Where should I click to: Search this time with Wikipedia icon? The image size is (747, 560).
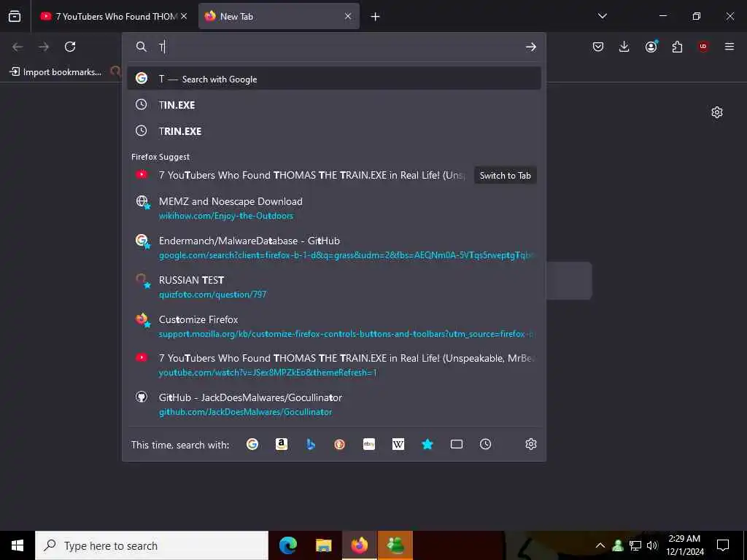398,444
